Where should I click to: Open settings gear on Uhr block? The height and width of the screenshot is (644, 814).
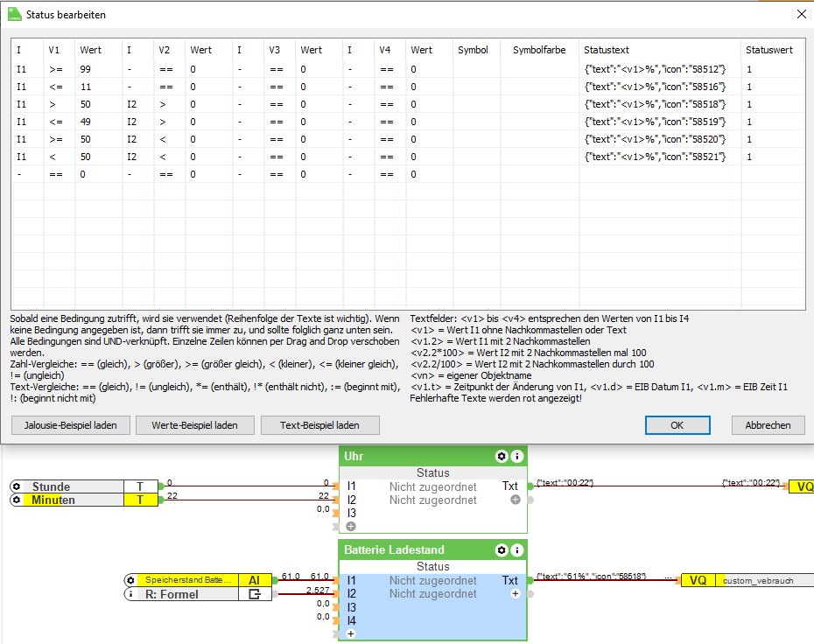[x=502, y=457]
